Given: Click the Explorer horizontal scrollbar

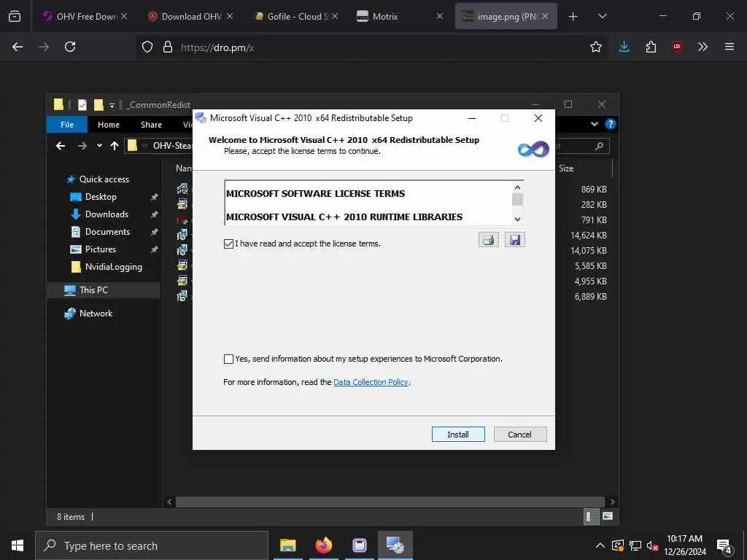Looking at the screenshot, I should [390, 502].
